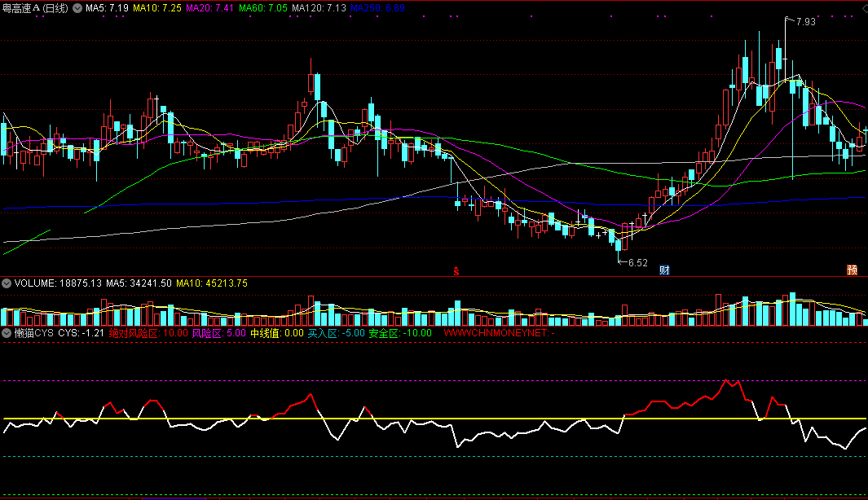Screen dimensions: 868x500
Task: Select the blue MA250: 6.89 label
Action: [x=377, y=8]
